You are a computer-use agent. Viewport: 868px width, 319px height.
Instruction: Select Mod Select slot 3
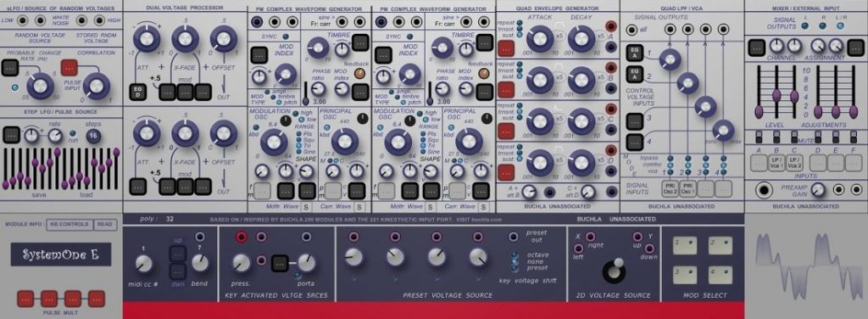[x=685, y=275]
